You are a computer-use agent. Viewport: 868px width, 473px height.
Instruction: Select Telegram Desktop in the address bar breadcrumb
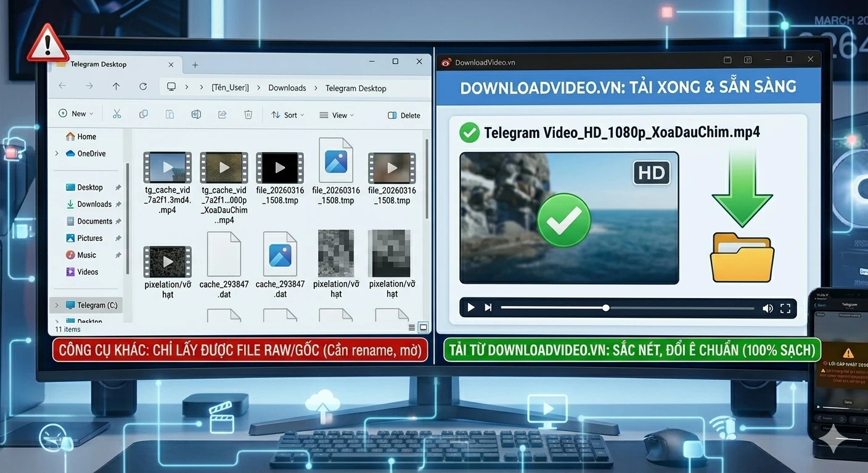click(356, 88)
